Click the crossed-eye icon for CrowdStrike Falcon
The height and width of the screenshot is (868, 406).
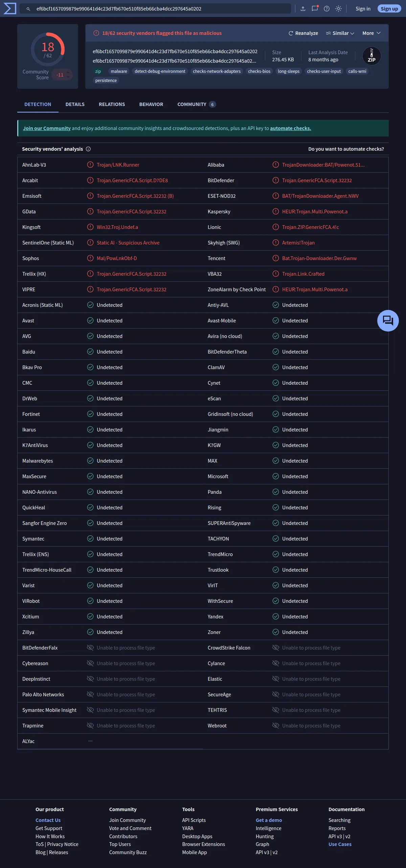pos(276,648)
